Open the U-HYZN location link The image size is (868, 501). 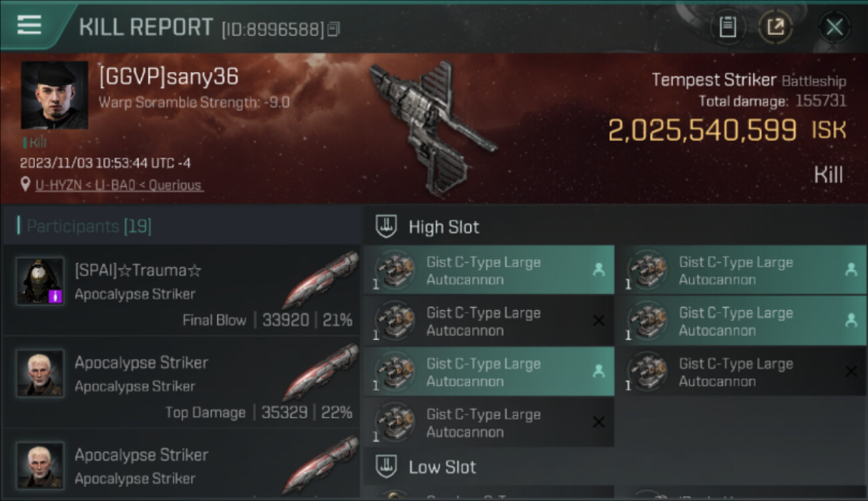[x=62, y=185]
